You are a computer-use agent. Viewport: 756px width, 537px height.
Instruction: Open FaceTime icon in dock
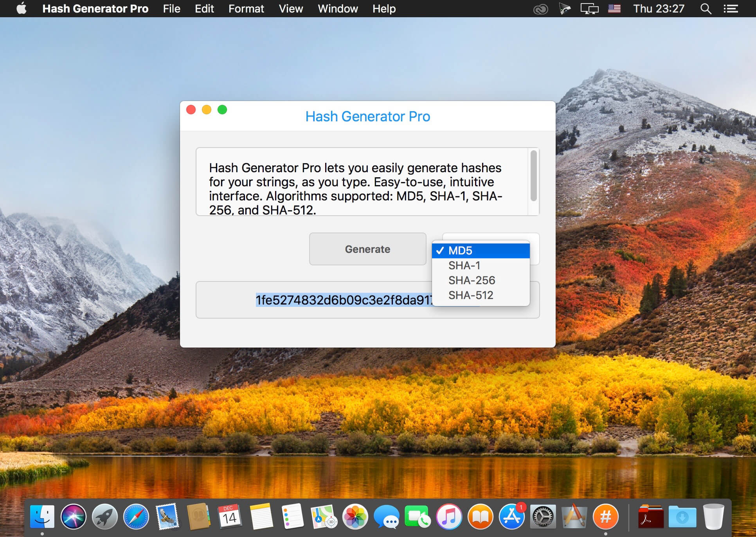pyautogui.click(x=418, y=517)
